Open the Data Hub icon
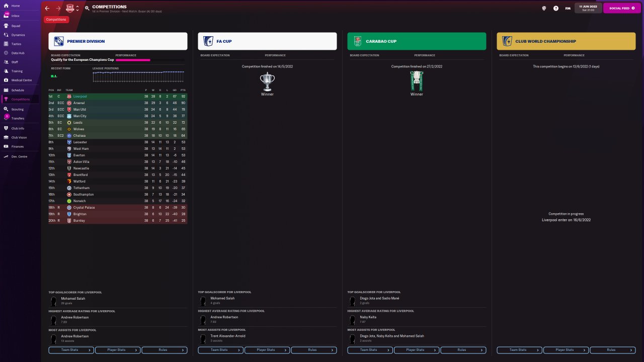Image resolution: width=644 pixels, height=362 pixels. (x=6, y=53)
